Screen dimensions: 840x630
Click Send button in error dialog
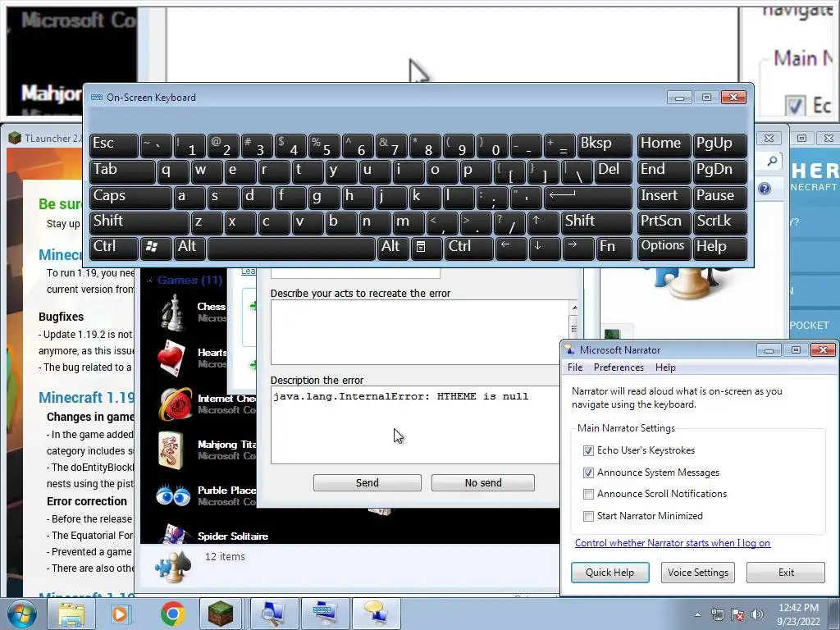tap(367, 482)
